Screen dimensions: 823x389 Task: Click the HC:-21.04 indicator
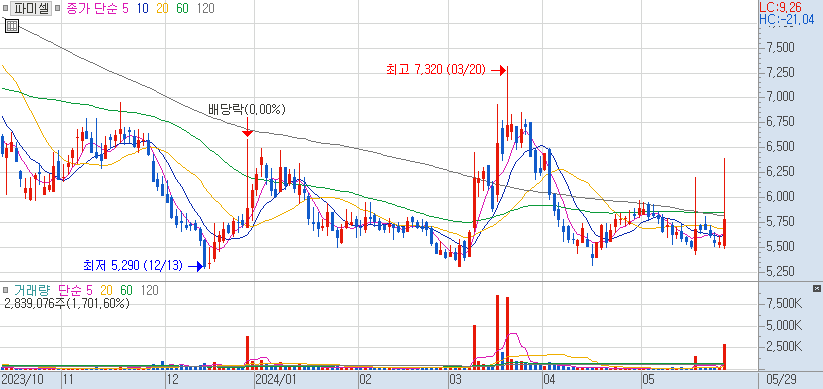tap(787, 19)
